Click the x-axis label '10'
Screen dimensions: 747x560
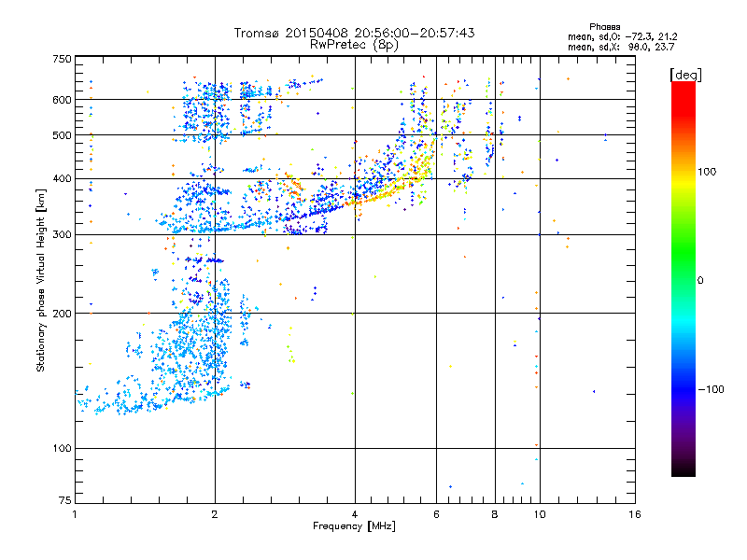point(540,514)
